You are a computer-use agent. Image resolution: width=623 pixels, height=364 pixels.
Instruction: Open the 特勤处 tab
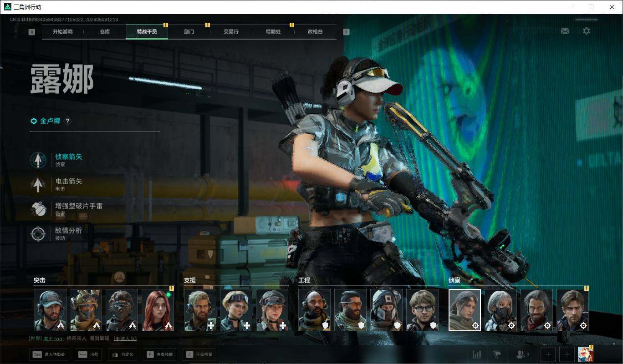click(273, 32)
